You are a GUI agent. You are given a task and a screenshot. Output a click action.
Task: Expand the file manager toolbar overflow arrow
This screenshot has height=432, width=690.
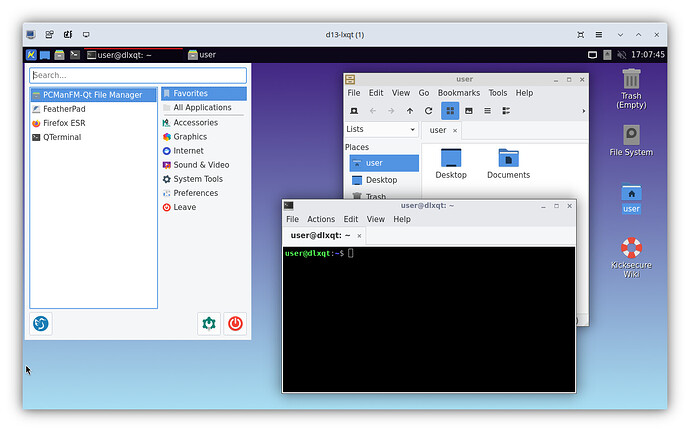[x=582, y=111]
